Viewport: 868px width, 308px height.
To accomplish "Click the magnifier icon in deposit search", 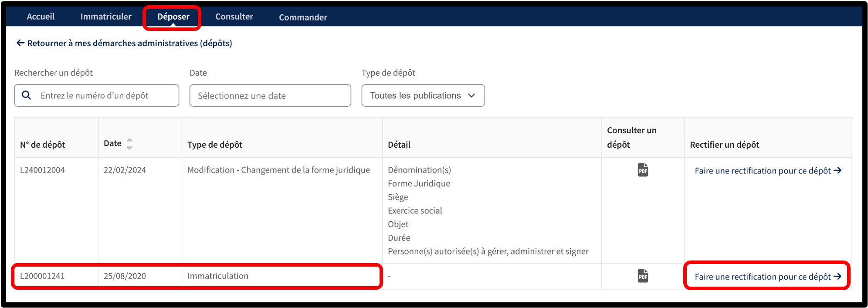I will 27,95.
